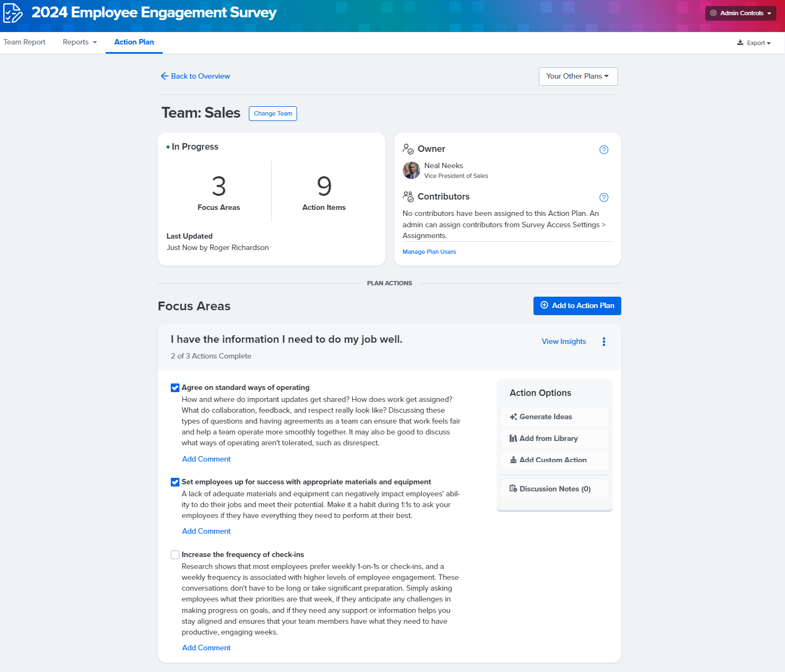The image size is (785, 672).
Task: Open the Export dropdown menu
Action: (x=754, y=43)
